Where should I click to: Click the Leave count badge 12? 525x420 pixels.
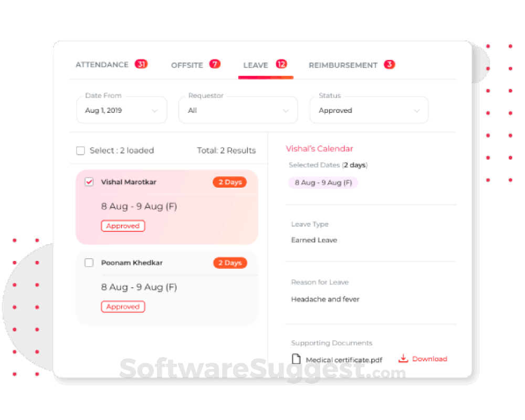pyautogui.click(x=281, y=64)
